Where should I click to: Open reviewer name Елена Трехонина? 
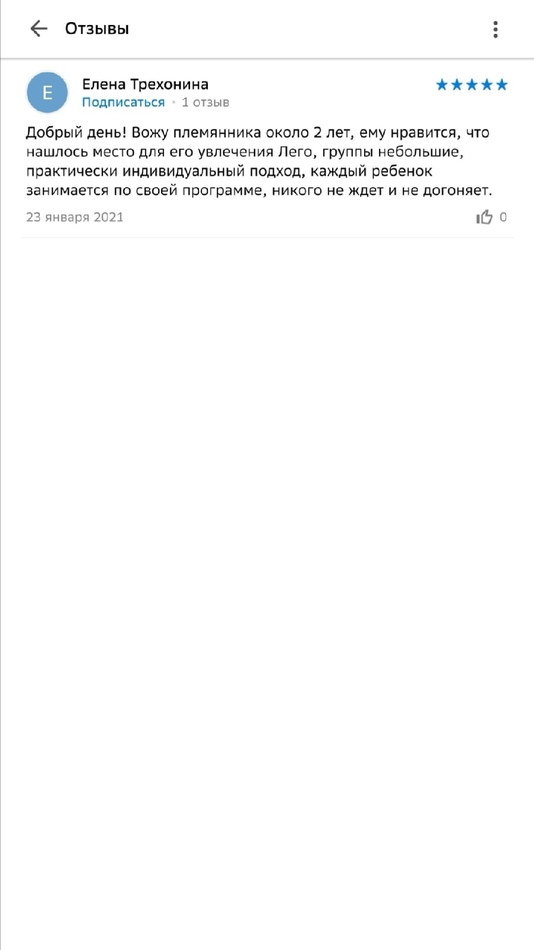tap(145, 84)
